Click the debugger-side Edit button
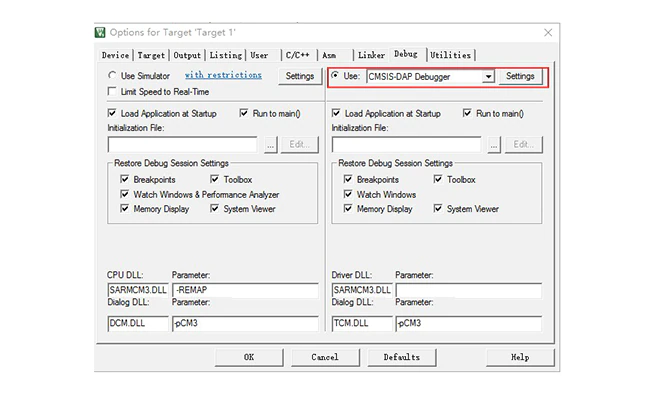This screenshot has height=404, width=652. pos(524,145)
